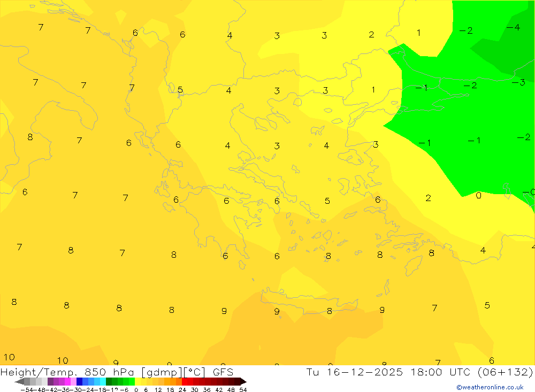Click the legend label '30' on the color scale
This screenshot has width=535, height=392.
pos(195,390)
